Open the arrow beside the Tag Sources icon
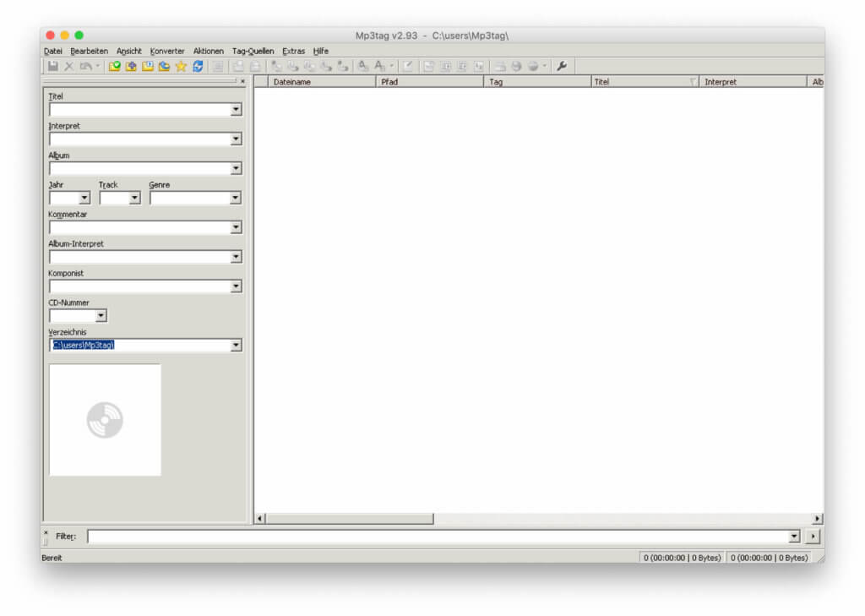865x616 pixels. tap(545, 66)
